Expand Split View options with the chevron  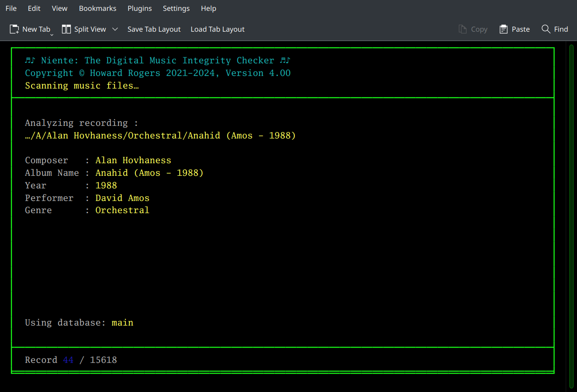[x=115, y=29]
